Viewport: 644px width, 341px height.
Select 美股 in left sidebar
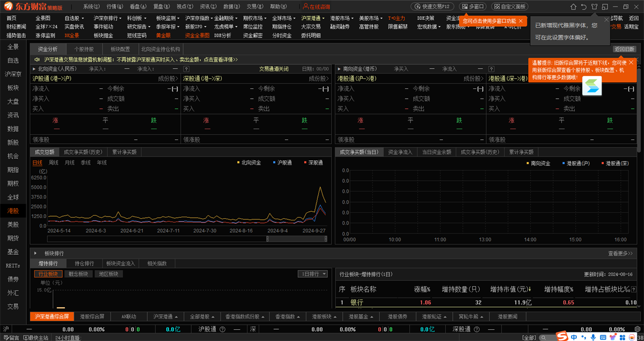point(13,225)
